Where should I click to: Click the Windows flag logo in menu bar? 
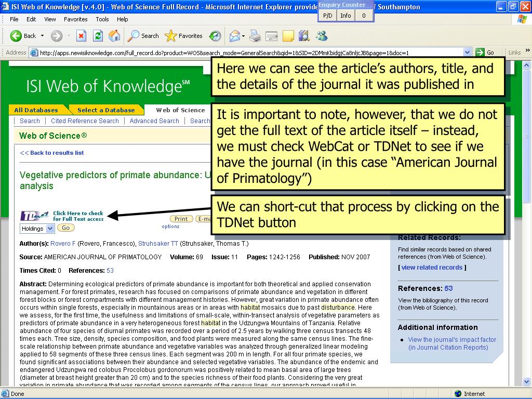pyautogui.click(x=522, y=19)
